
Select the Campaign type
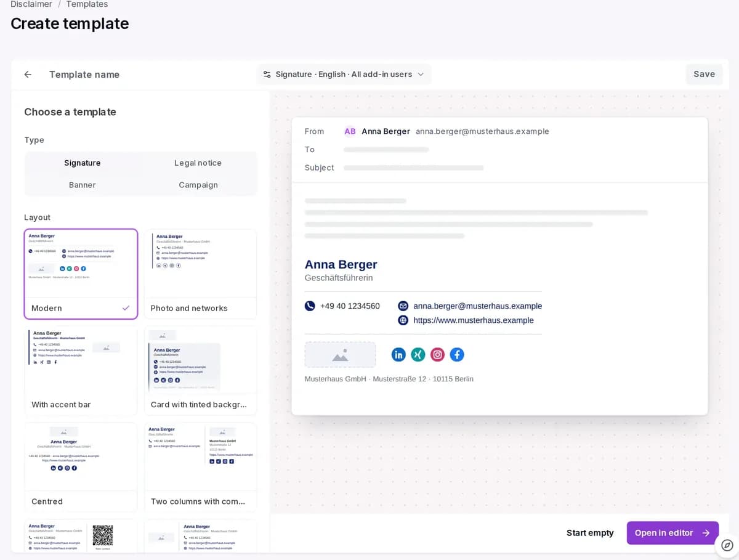pos(198,185)
